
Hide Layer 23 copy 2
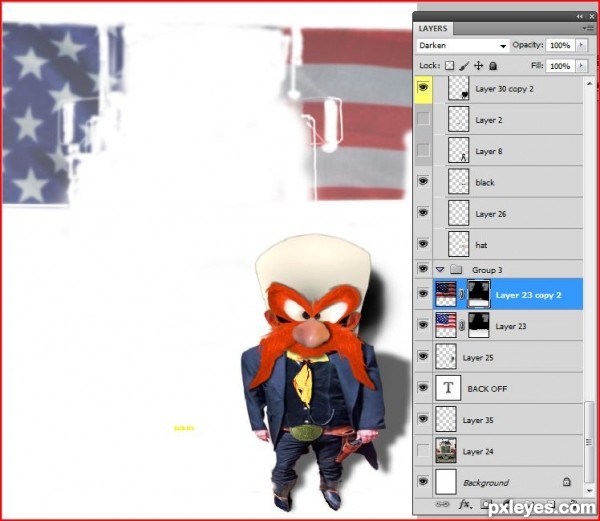(x=423, y=294)
